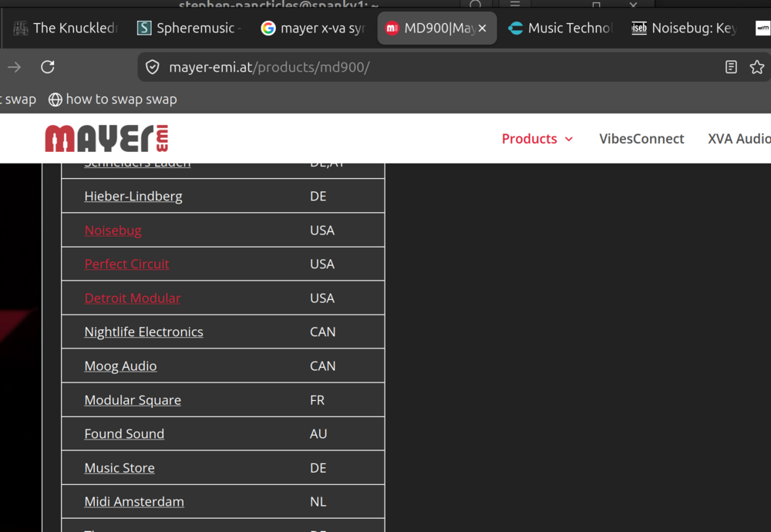The height and width of the screenshot is (532, 771).
Task: Open the site security shield icon
Action: [x=153, y=67]
